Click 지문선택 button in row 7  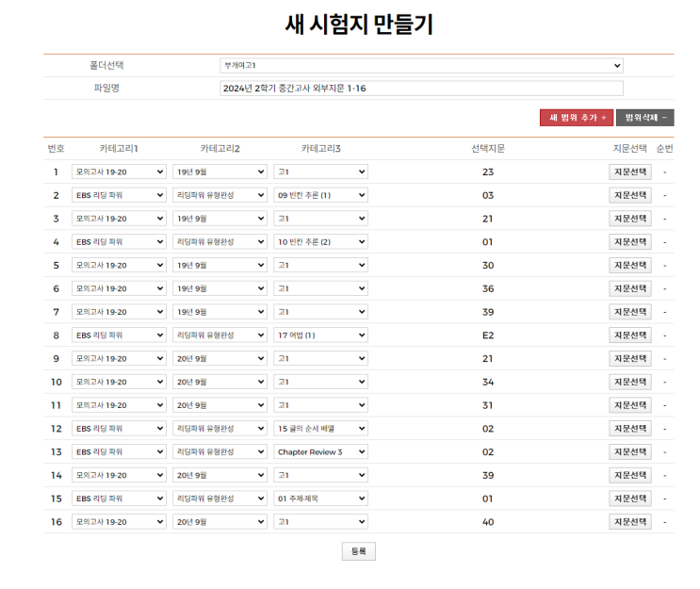pyautogui.click(x=630, y=312)
